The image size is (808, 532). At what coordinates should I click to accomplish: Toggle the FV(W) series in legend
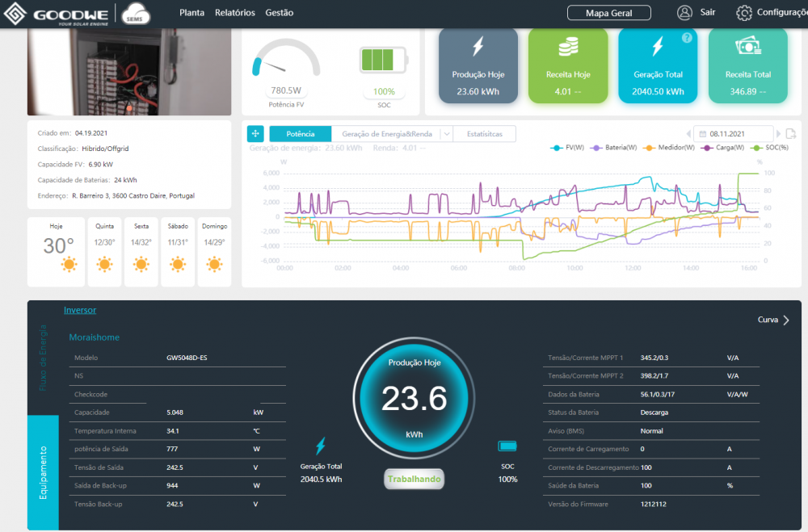567,148
